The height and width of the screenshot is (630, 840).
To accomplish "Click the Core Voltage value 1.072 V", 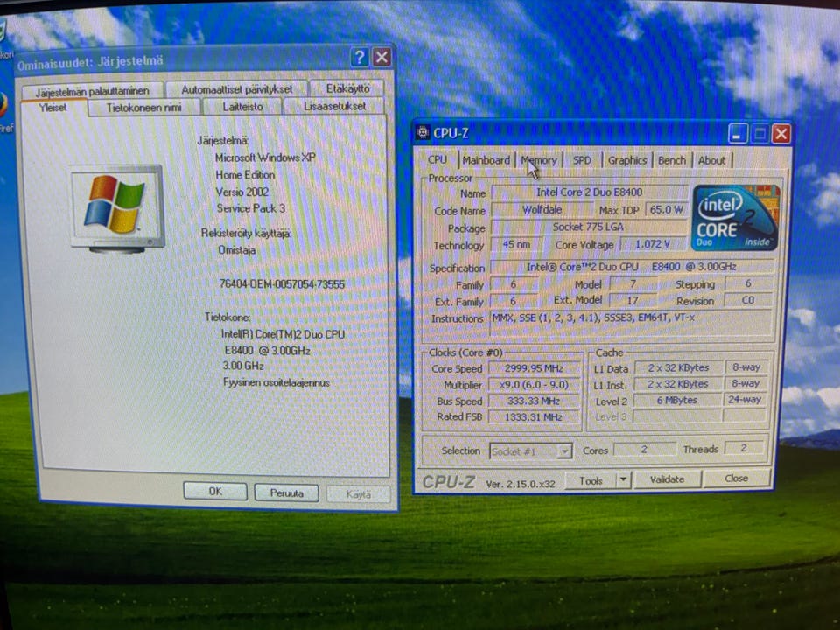I will [x=653, y=244].
